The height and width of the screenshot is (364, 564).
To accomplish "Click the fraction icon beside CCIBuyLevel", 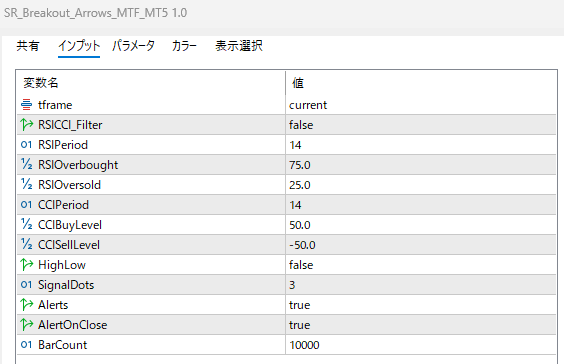I will (x=27, y=224).
